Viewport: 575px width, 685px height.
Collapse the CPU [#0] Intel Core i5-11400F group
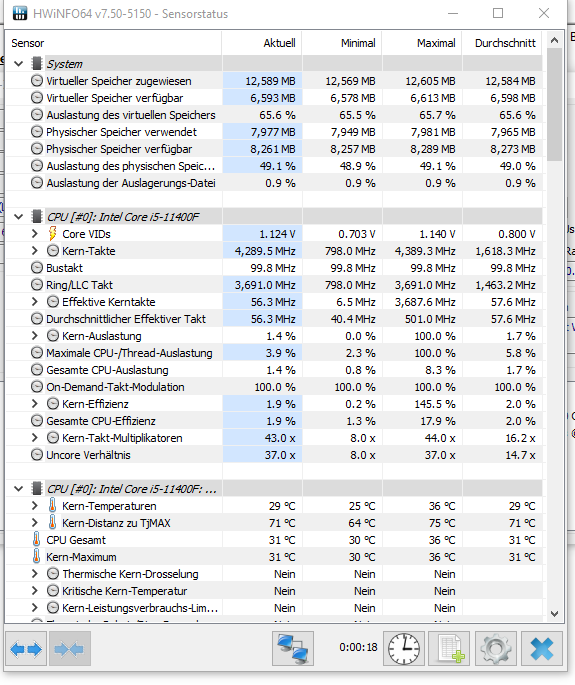pos(18,217)
